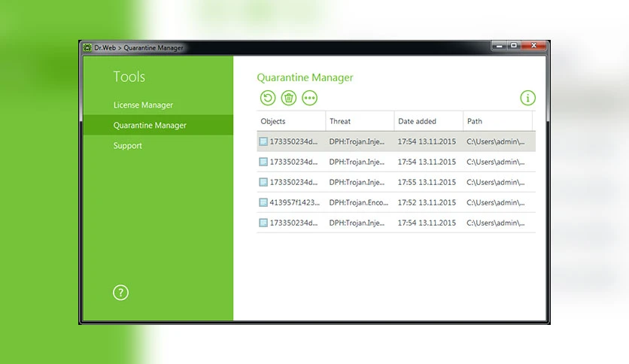Click the info icon in Quarantine Manager

click(527, 98)
